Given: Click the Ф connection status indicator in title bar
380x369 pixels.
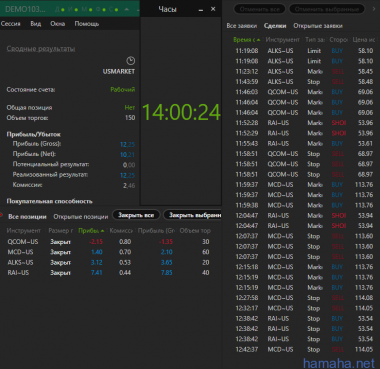Looking at the screenshot, I should pos(101,9).
